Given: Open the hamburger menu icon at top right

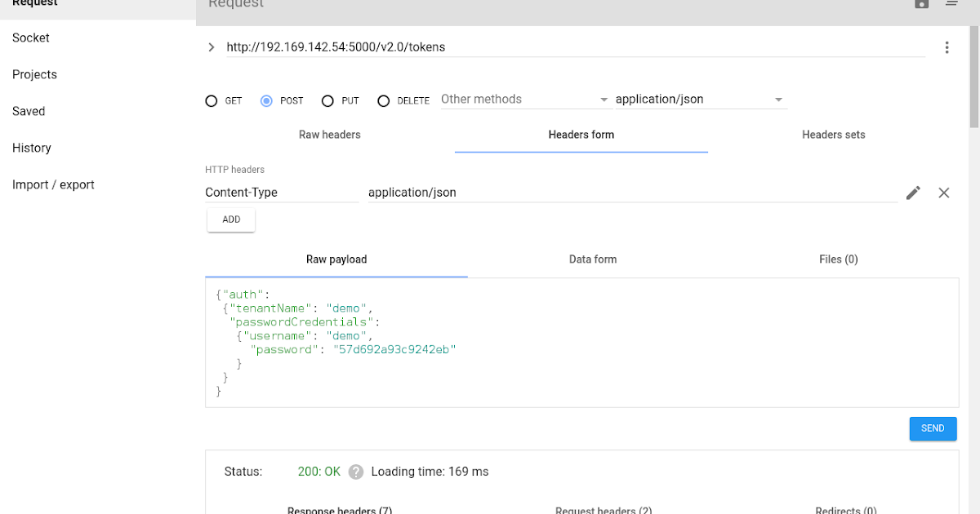Looking at the screenshot, I should [x=951, y=4].
